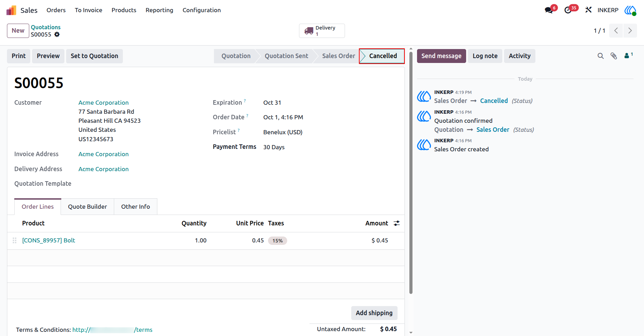Click Set to Quotation button
This screenshot has width=644, height=336.
click(x=94, y=56)
